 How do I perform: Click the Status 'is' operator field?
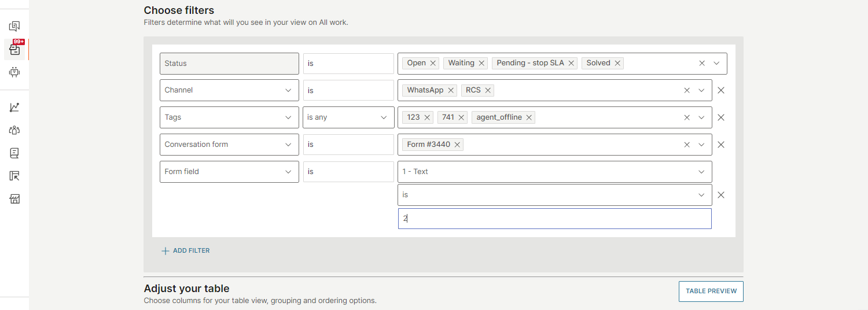[x=348, y=64]
